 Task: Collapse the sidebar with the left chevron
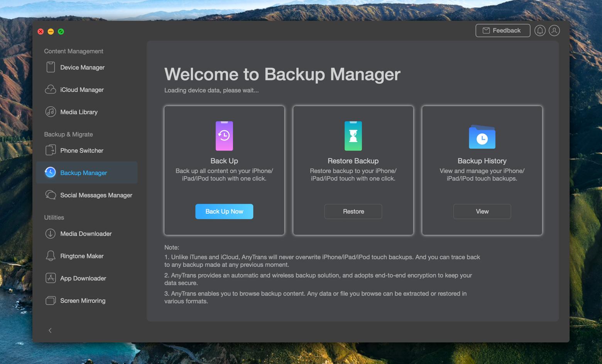[50, 330]
